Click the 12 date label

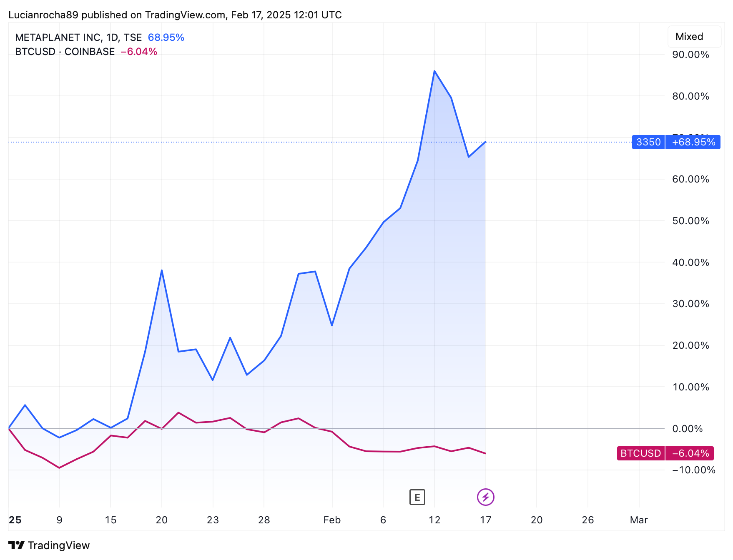(x=434, y=520)
